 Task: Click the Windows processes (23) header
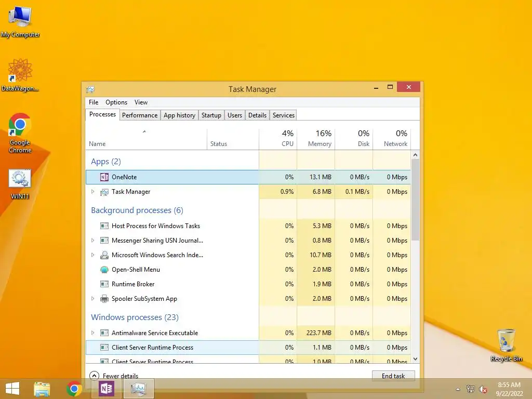135,317
